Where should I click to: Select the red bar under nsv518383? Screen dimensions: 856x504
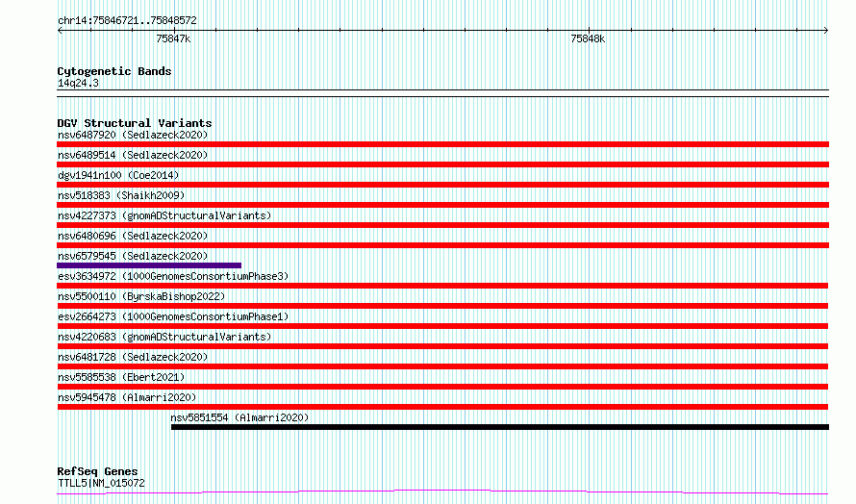click(x=442, y=205)
